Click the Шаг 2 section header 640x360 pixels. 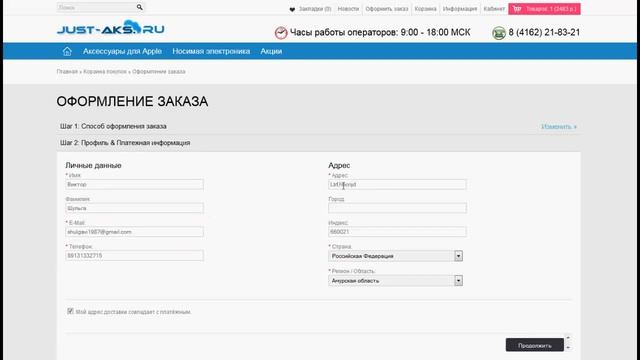pyautogui.click(x=318, y=143)
